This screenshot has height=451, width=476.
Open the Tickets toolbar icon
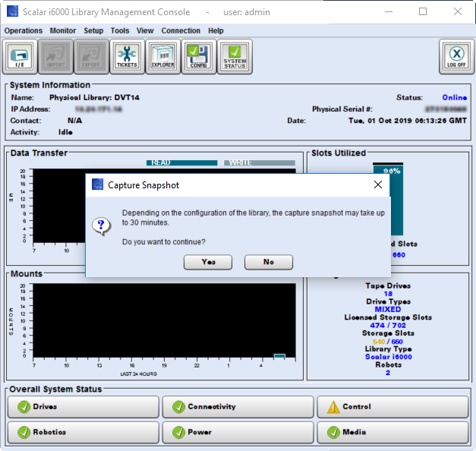[127, 56]
